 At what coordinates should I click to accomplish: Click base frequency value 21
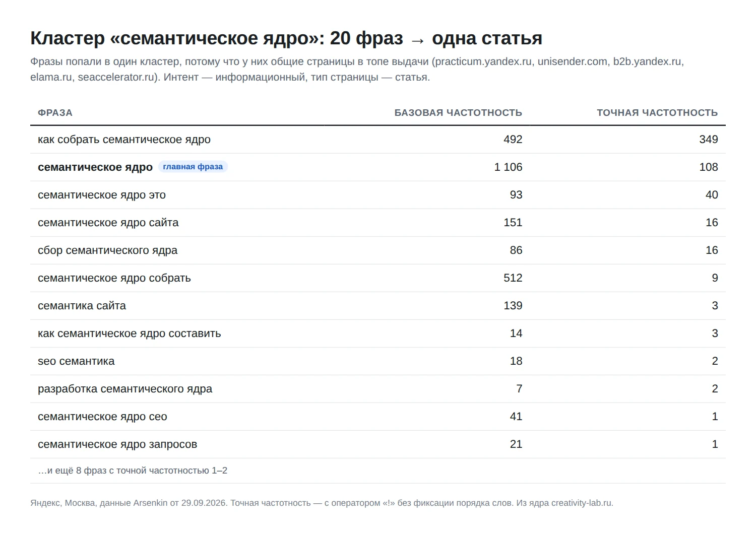click(516, 444)
